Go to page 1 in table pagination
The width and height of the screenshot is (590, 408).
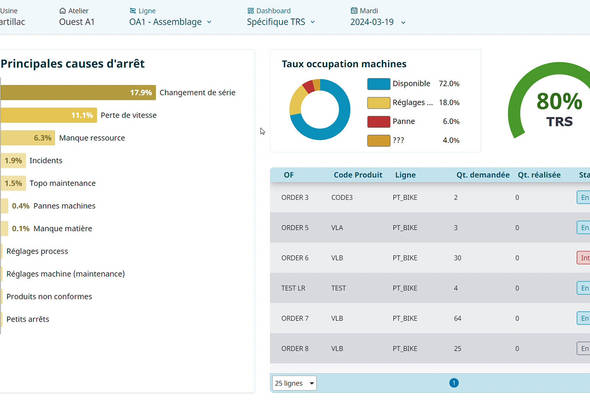click(454, 383)
